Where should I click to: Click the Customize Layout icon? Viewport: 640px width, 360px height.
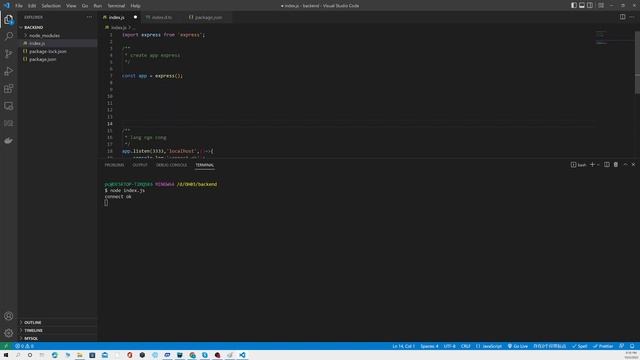point(601,5)
